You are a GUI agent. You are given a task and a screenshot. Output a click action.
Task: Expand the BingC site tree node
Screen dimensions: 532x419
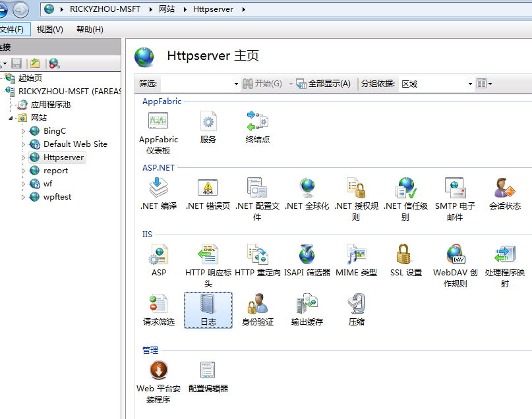point(24,131)
